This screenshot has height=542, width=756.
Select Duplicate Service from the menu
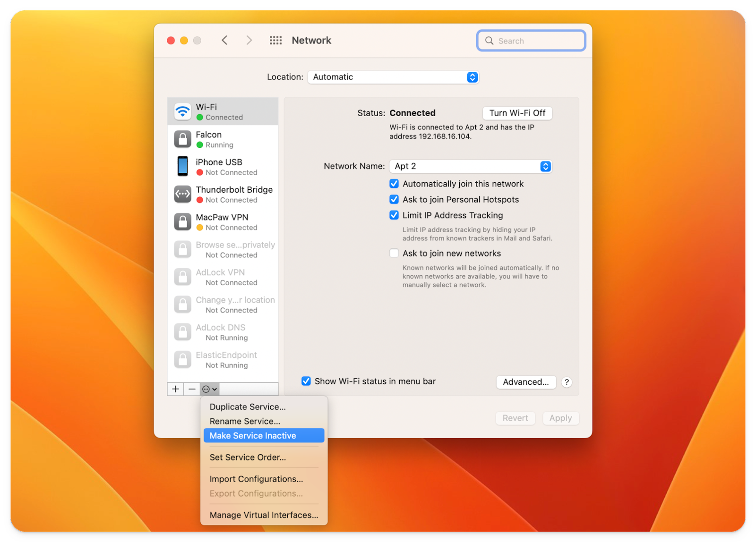tap(247, 406)
